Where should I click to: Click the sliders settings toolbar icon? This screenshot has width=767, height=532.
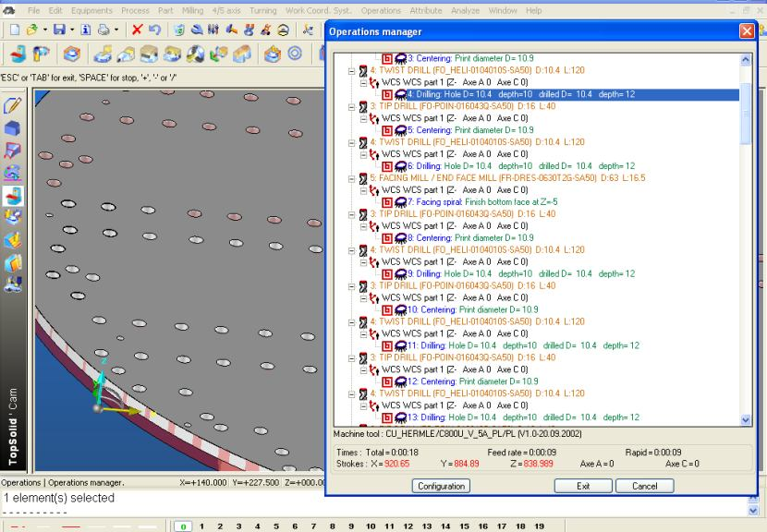pyautogui.click(x=213, y=30)
